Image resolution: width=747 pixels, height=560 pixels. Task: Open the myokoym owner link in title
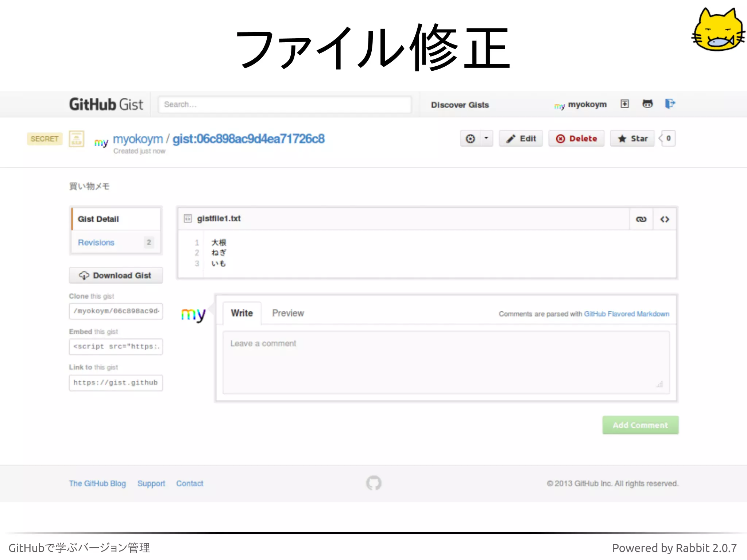click(x=138, y=139)
